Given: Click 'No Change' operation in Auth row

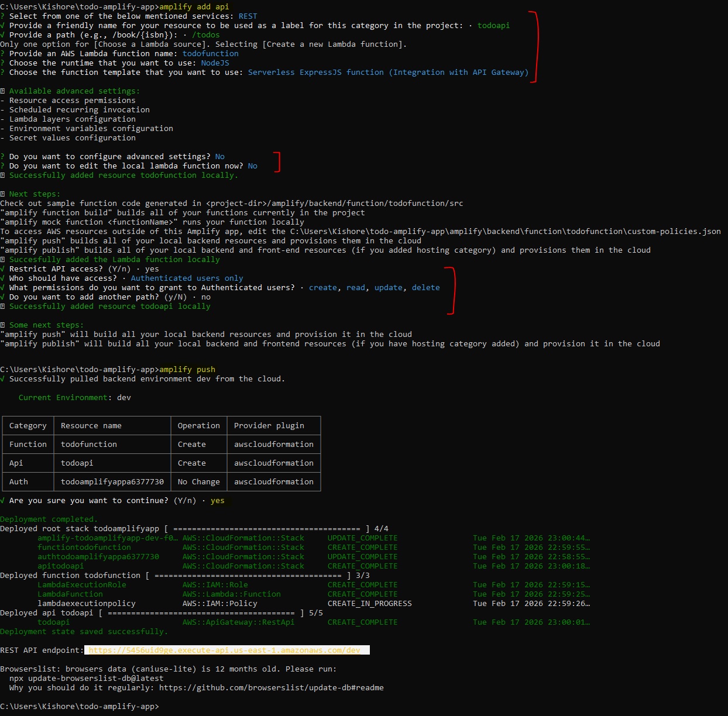Looking at the screenshot, I should click(198, 481).
